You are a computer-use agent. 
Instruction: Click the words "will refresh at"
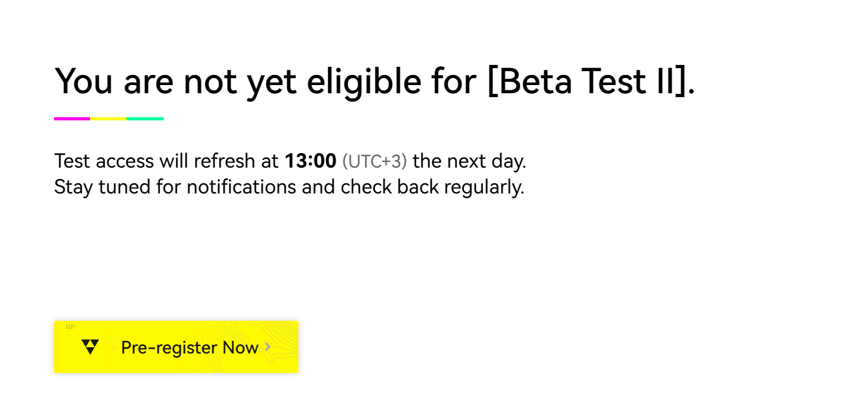(218, 161)
